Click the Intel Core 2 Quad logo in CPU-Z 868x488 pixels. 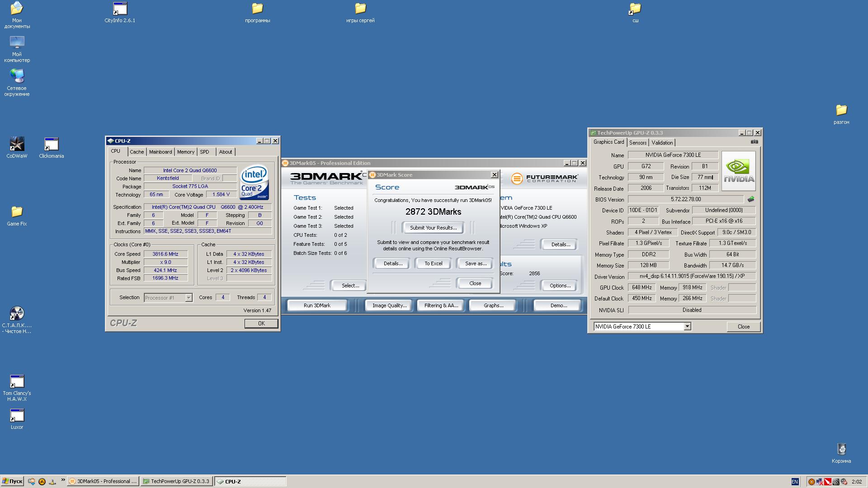(255, 182)
